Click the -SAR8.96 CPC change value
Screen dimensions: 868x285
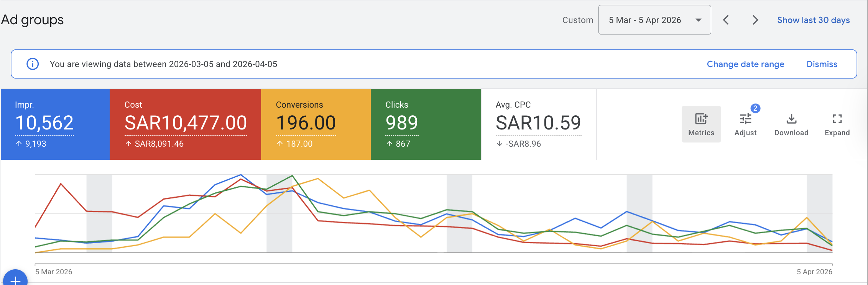[x=523, y=144]
